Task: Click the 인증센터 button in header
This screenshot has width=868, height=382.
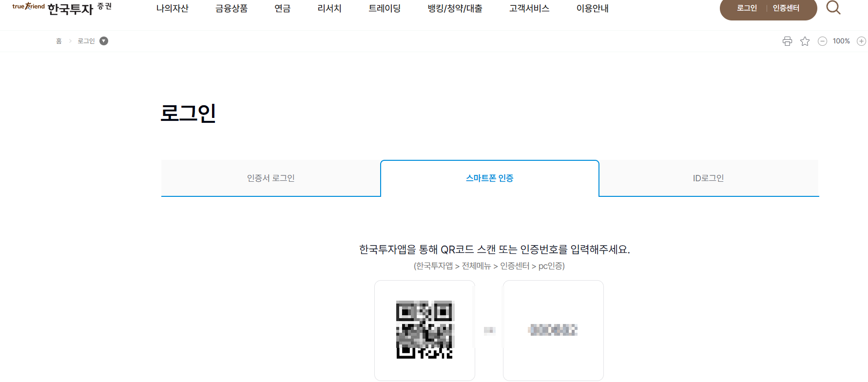Action: coord(786,8)
